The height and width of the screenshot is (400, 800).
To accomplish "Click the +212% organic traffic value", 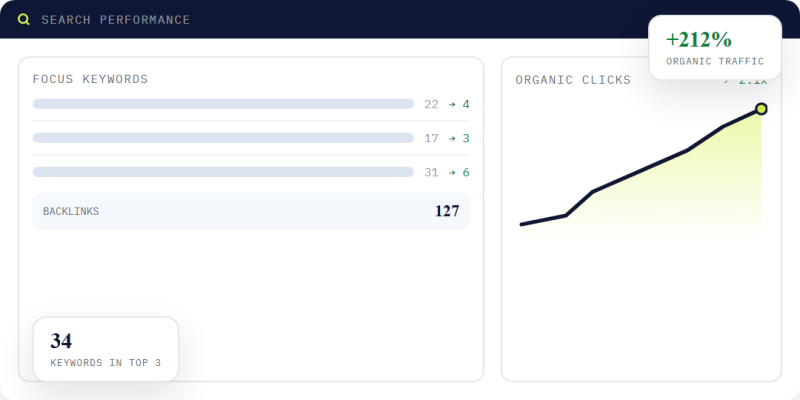I will [699, 39].
